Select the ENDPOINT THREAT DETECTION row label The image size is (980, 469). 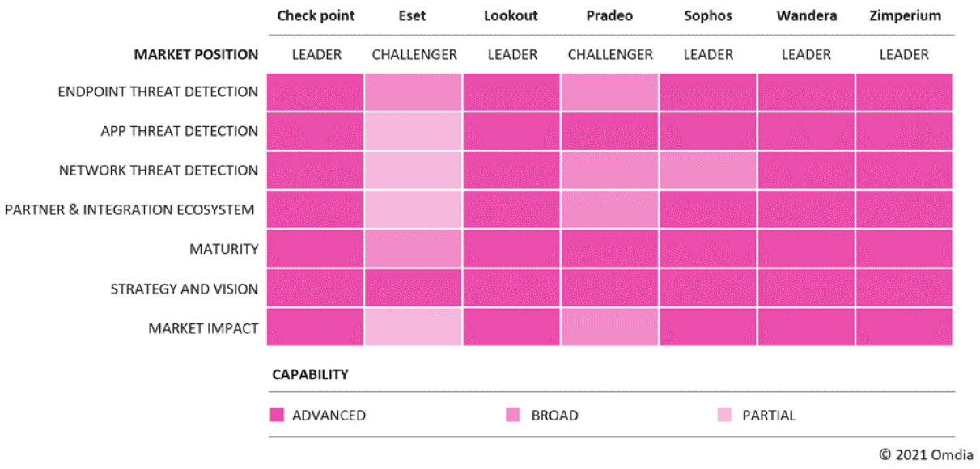click(158, 91)
